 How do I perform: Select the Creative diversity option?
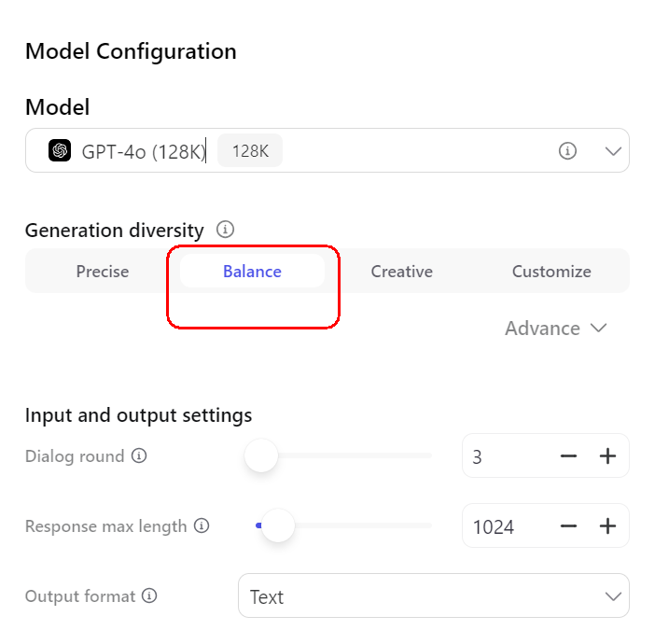pos(402,272)
